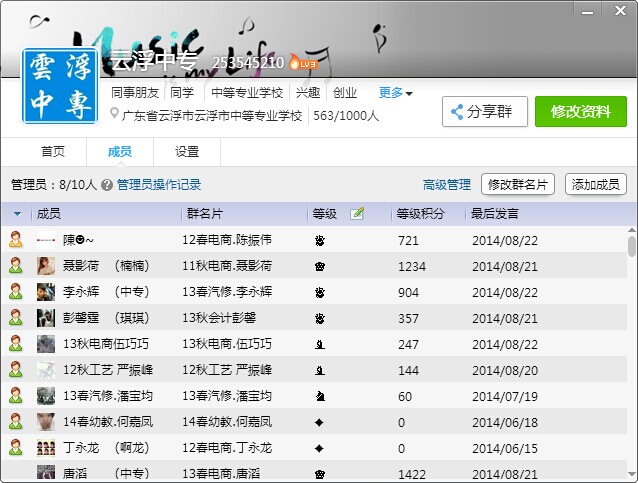Click the avatar of 12秋工艺 严振峰

tap(46, 370)
